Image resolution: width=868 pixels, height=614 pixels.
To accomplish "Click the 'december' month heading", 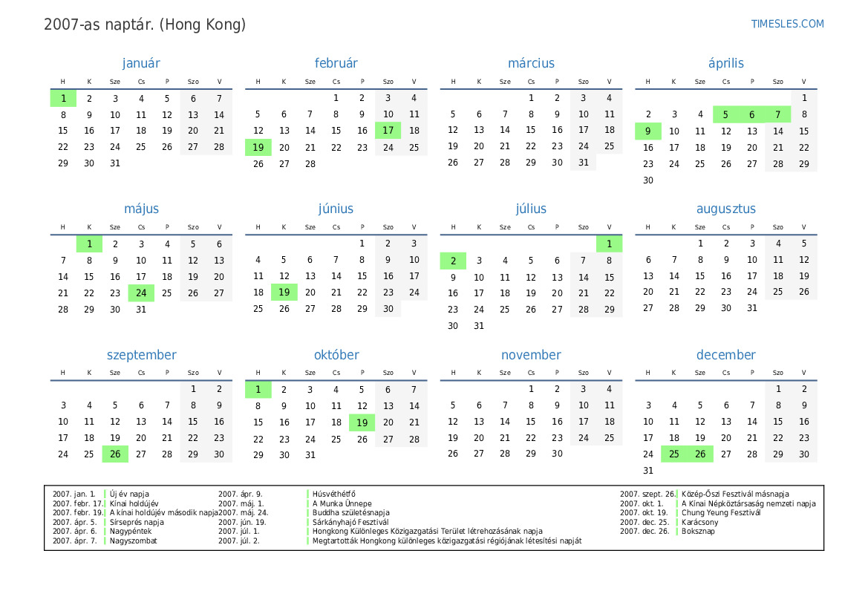I will click(x=726, y=355).
